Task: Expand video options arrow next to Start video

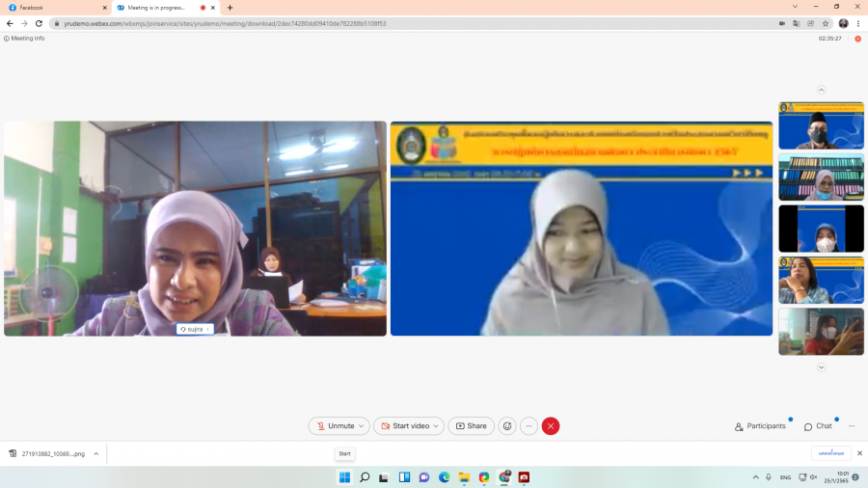Action: point(437,426)
